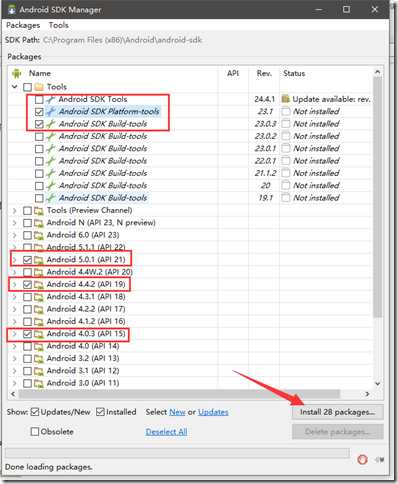Sort by the API column header

233,73
